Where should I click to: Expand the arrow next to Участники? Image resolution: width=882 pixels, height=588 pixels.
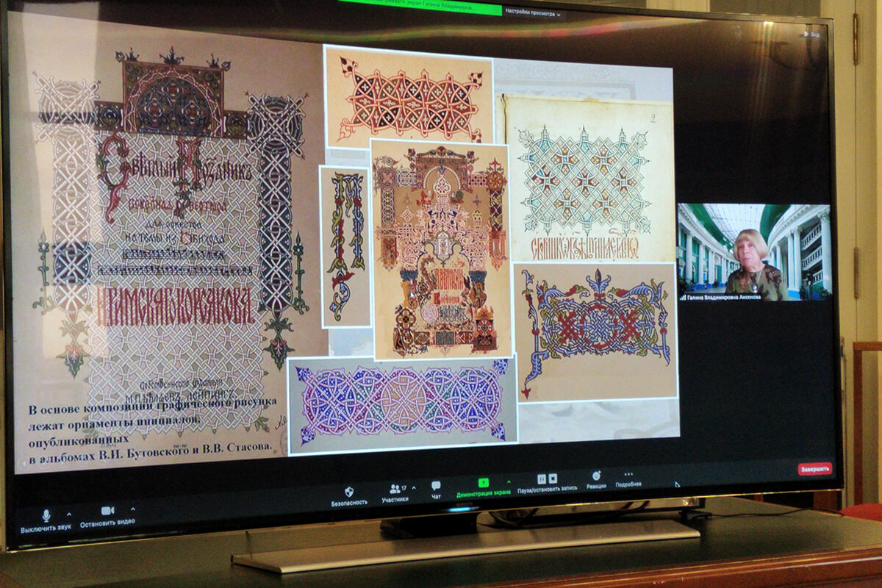(414, 487)
